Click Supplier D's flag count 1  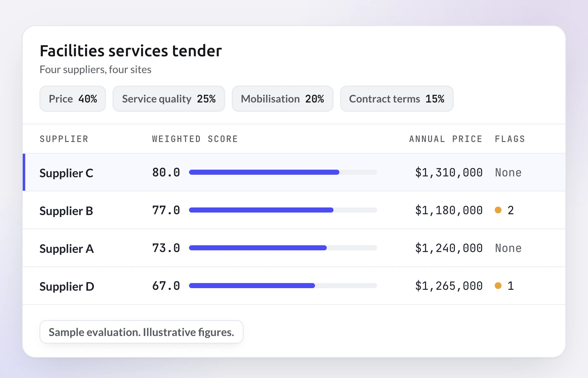[511, 286]
